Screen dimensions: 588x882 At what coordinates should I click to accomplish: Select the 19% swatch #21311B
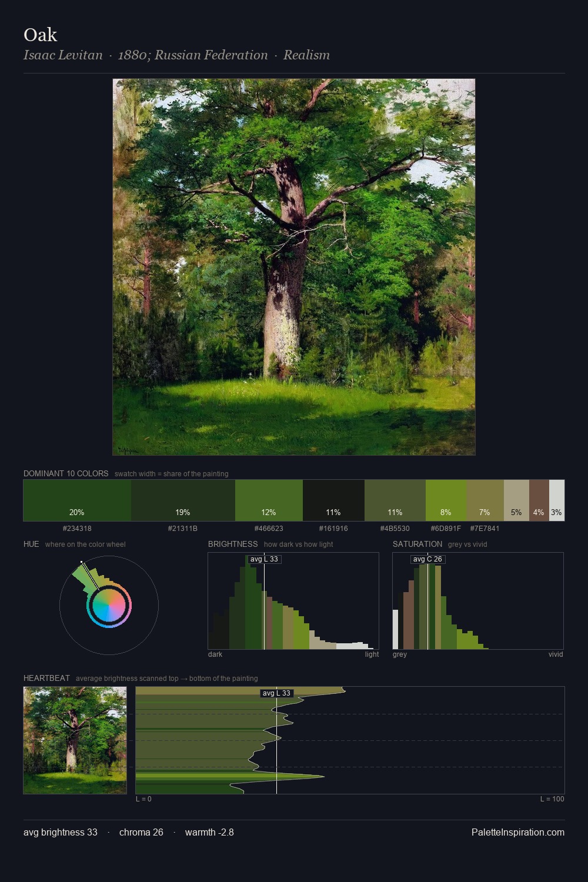click(183, 500)
